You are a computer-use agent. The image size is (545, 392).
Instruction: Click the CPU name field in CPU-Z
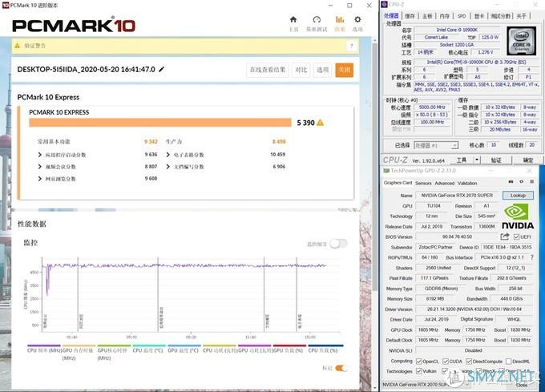coord(457,30)
